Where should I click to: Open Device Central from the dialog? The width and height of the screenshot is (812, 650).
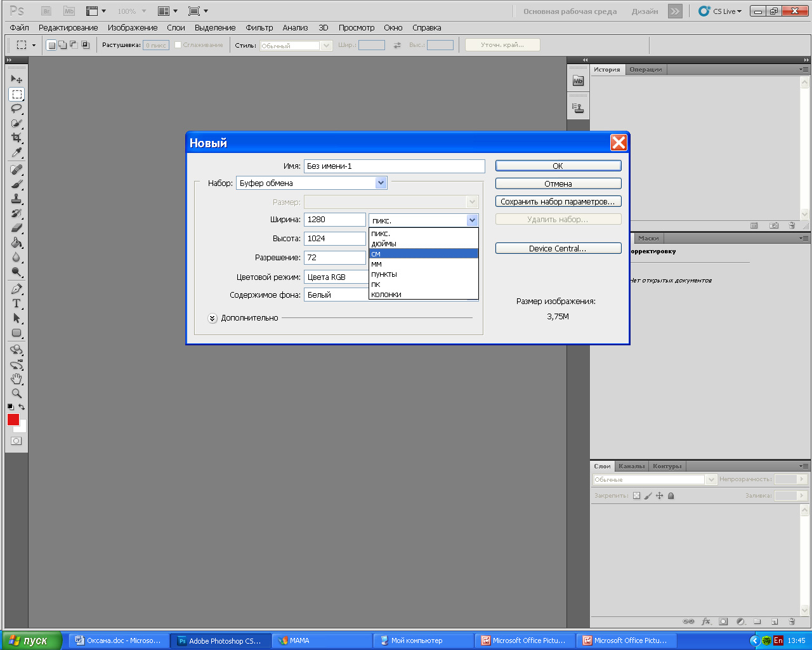558,248
